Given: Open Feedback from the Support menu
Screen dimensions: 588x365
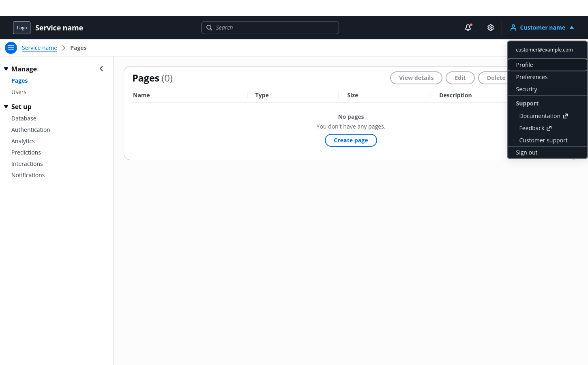Looking at the screenshot, I should (547, 128).
